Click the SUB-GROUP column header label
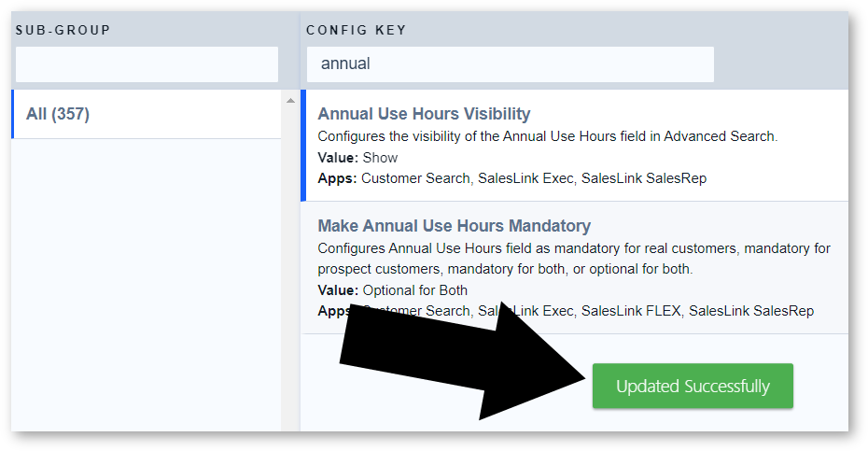The image size is (868, 451). (63, 30)
